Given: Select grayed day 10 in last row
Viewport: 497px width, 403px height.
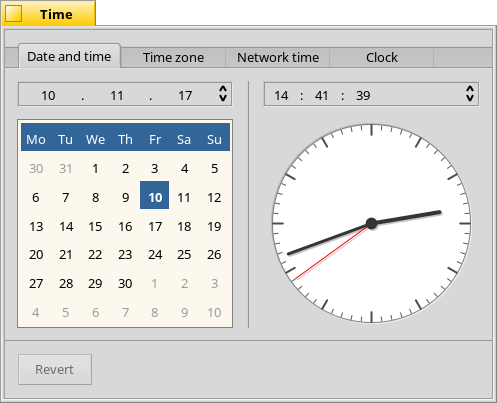Looking at the screenshot, I should 214,313.
